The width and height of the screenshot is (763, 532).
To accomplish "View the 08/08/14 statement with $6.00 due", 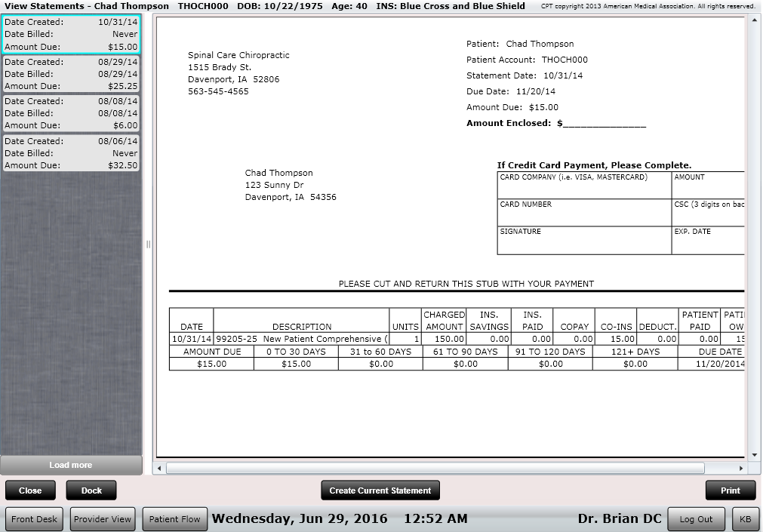I will pos(72,113).
